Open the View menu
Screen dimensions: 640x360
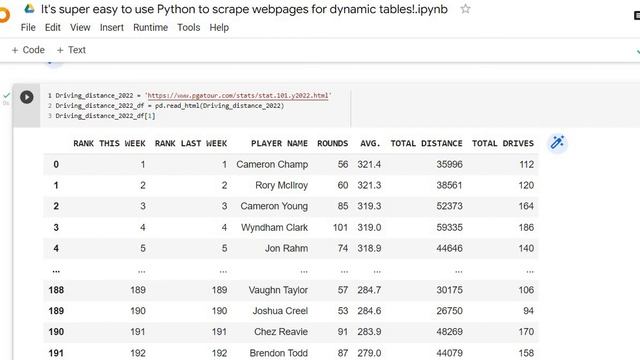[80, 27]
